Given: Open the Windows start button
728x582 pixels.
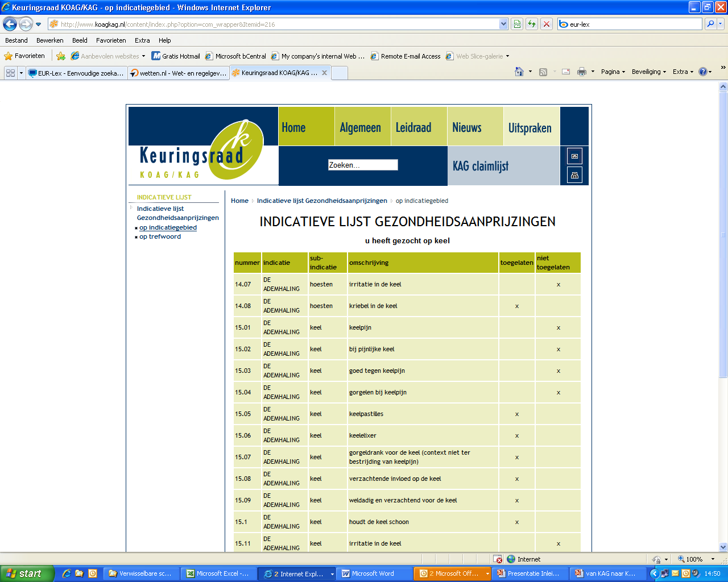Looking at the screenshot, I should [x=27, y=573].
